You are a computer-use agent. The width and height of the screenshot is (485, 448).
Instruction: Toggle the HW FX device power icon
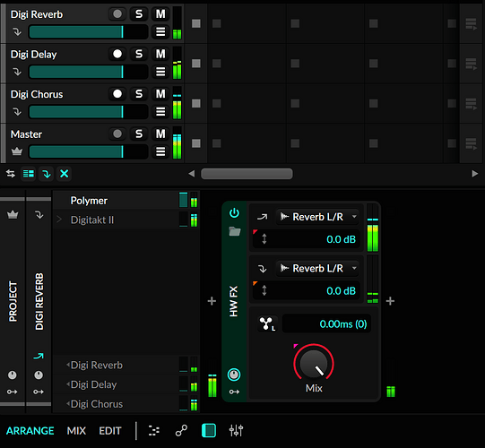click(x=234, y=213)
